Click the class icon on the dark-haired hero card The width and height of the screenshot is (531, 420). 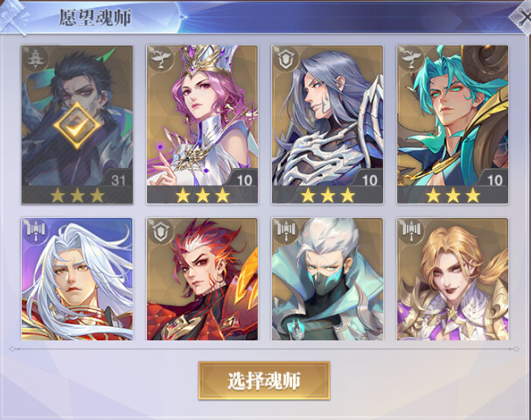(34, 59)
